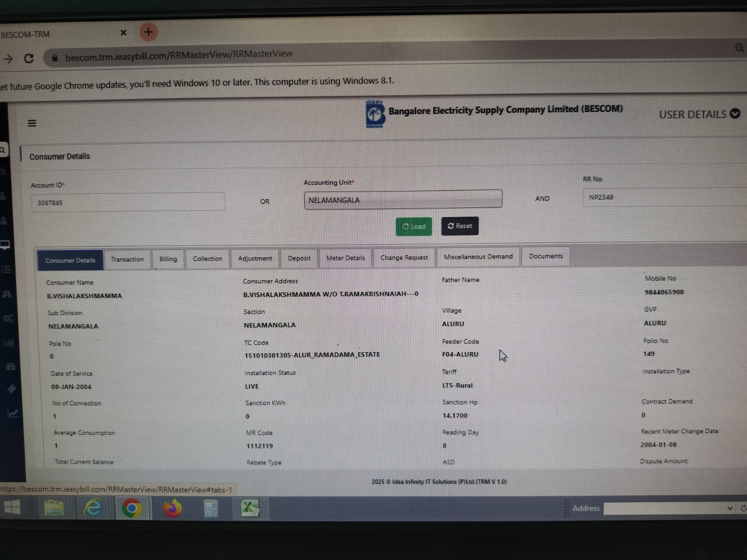Click mobile number 9844065908

coord(664,292)
